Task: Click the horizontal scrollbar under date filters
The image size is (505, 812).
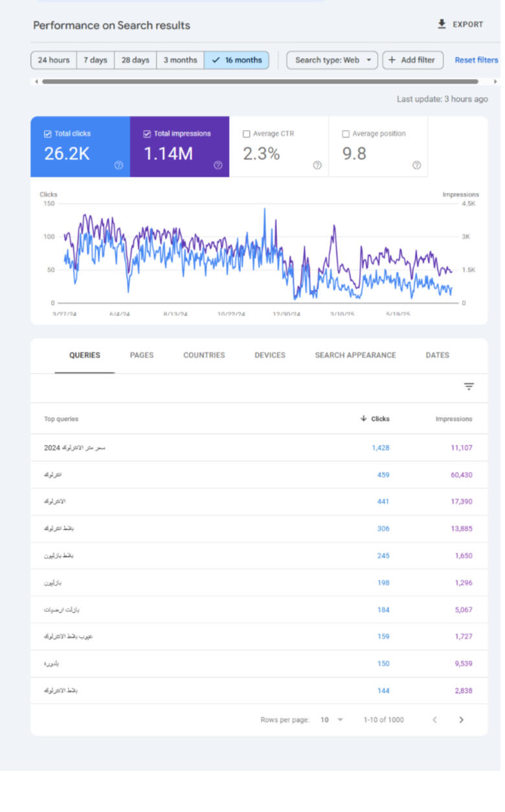Action: click(259, 82)
